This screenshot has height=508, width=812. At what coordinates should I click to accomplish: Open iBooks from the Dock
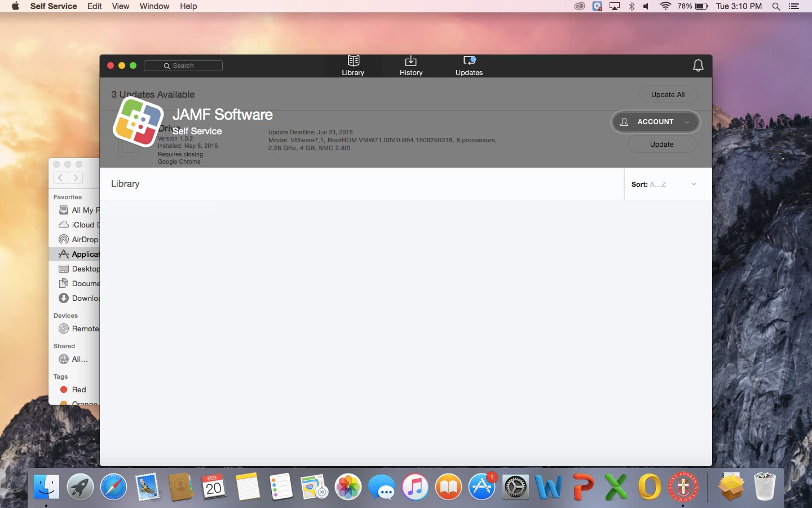[x=449, y=487]
